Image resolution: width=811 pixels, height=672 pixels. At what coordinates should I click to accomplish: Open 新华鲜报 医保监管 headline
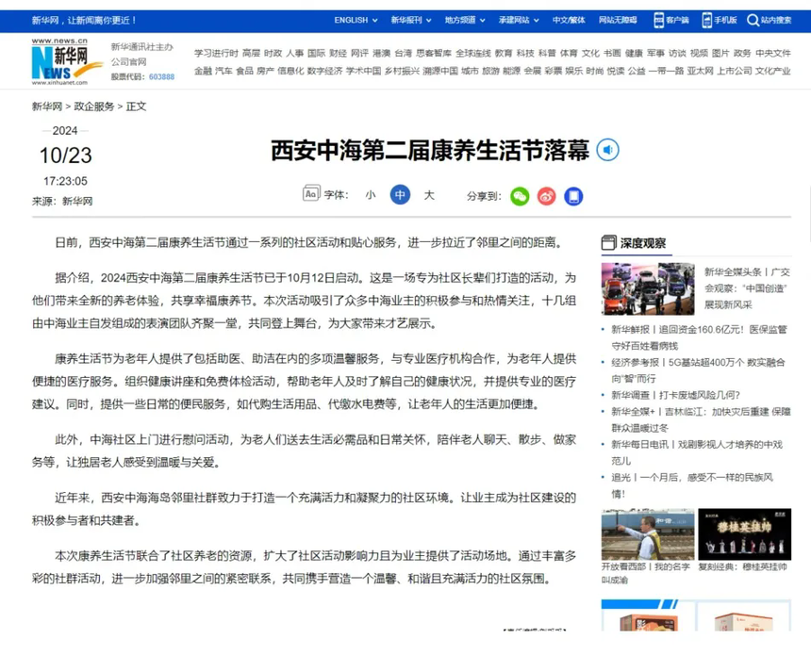pyautogui.click(x=700, y=337)
